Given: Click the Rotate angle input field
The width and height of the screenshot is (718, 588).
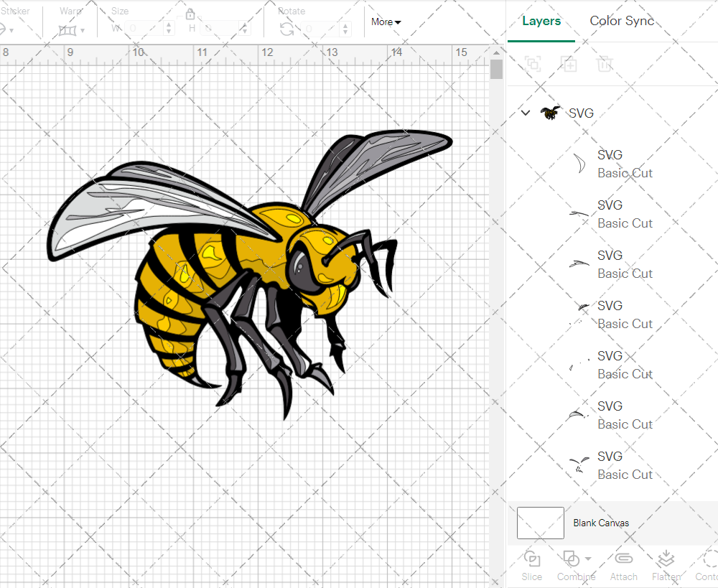Looking at the screenshot, I should (320, 29).
